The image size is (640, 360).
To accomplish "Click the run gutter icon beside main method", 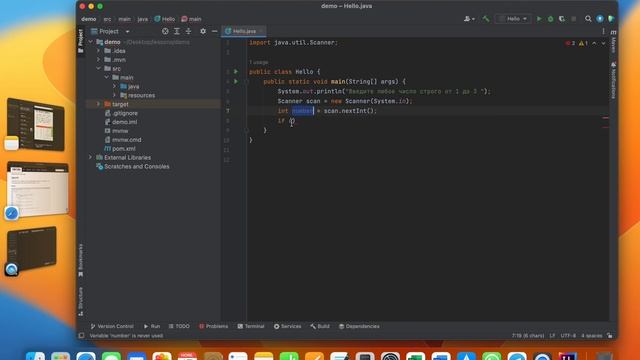I will 236,81.
